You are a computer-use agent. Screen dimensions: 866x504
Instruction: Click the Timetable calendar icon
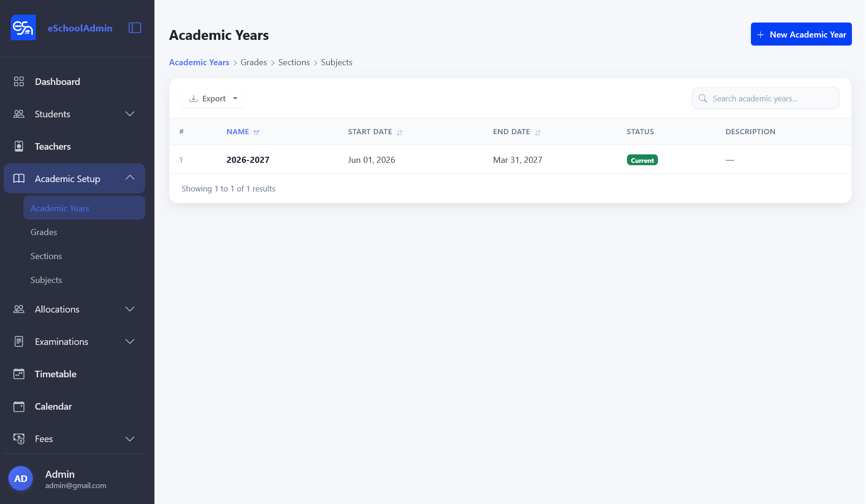tap(19, 374)
